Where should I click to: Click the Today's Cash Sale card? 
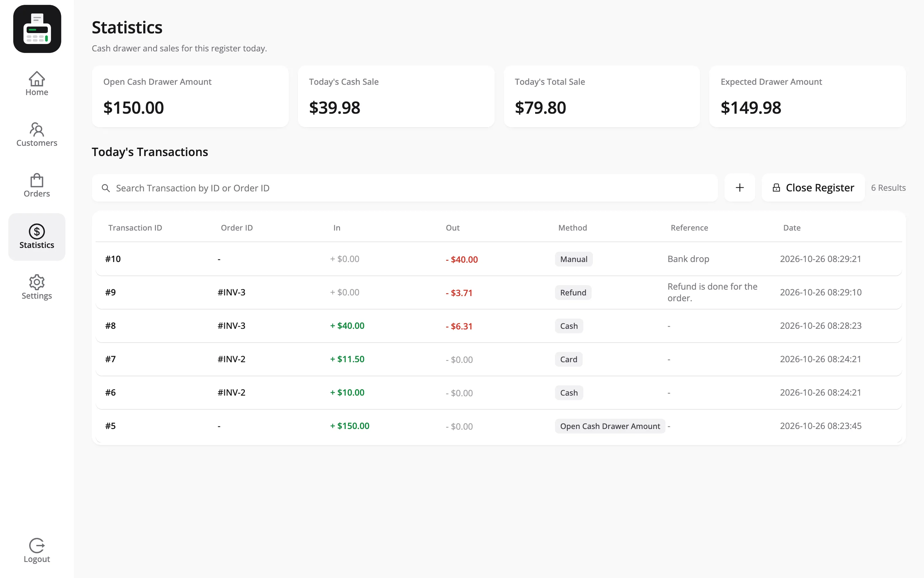click(396, 96)
